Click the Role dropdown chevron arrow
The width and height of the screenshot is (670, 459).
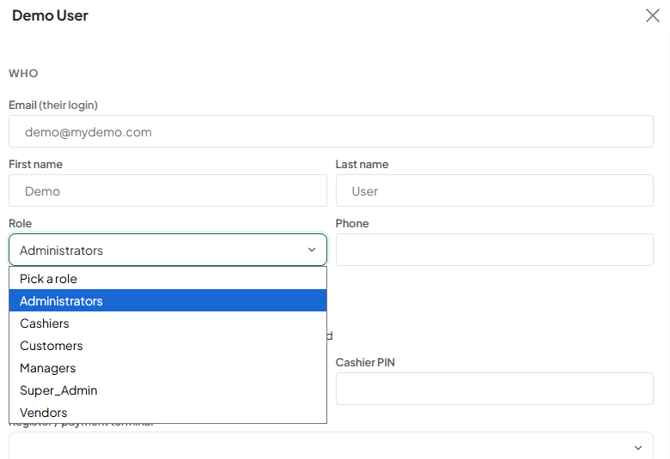pyautogui.click(x=311, y=250)
